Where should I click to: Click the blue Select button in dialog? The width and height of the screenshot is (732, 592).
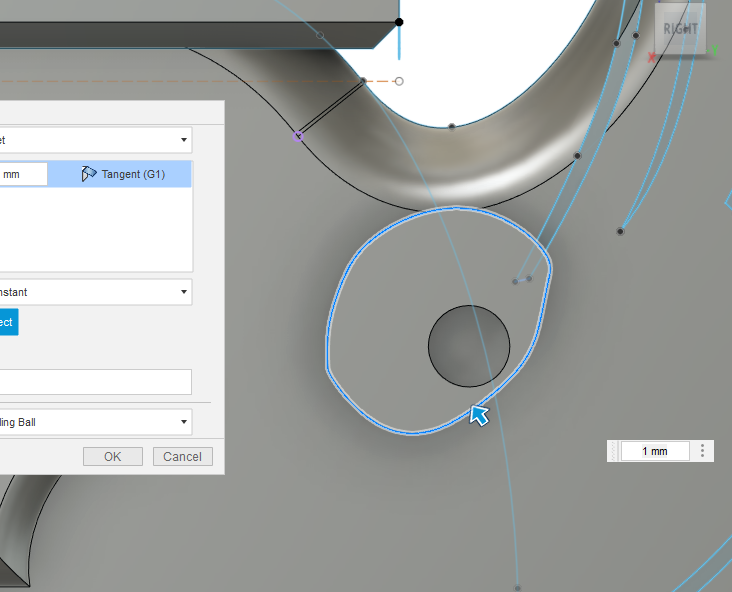pyautogui.click(x=9, y=322)
